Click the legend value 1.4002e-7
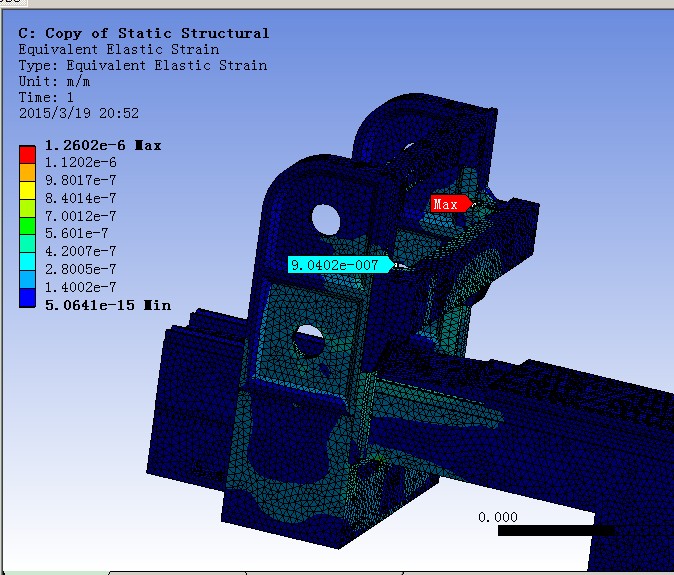The width and height of the screenshot is (674, 575). click(81, 287)
